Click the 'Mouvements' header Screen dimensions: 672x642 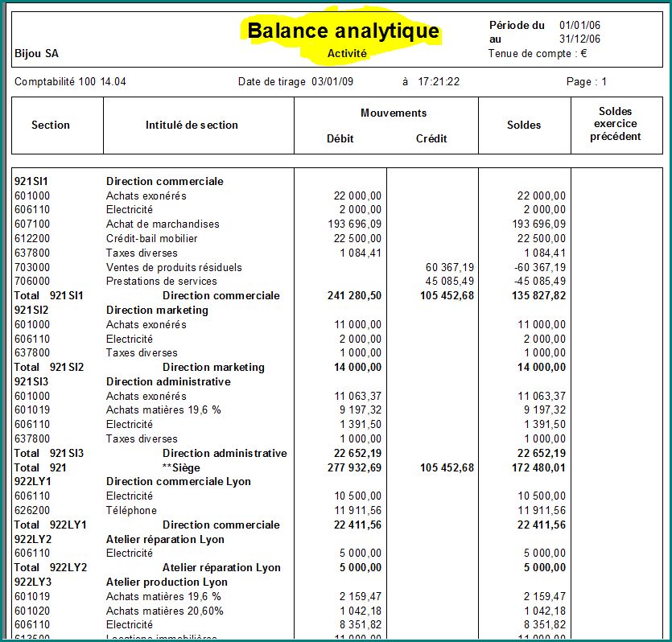394,113
